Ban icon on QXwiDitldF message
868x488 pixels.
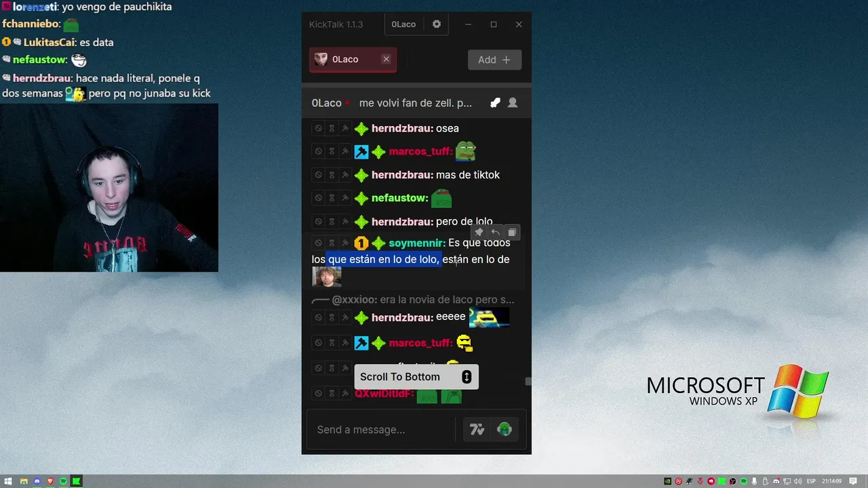click(x=318, y=393)
